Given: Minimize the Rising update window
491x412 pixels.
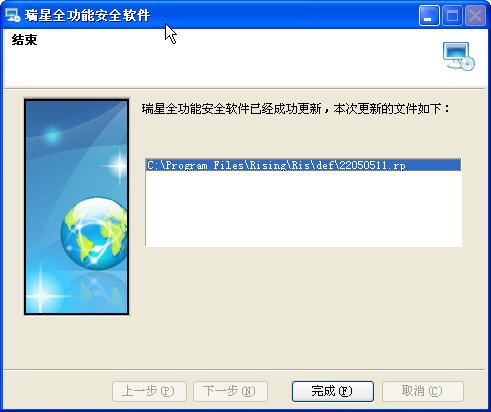Looking at the screenshot, I should click(x=429, y=16).
